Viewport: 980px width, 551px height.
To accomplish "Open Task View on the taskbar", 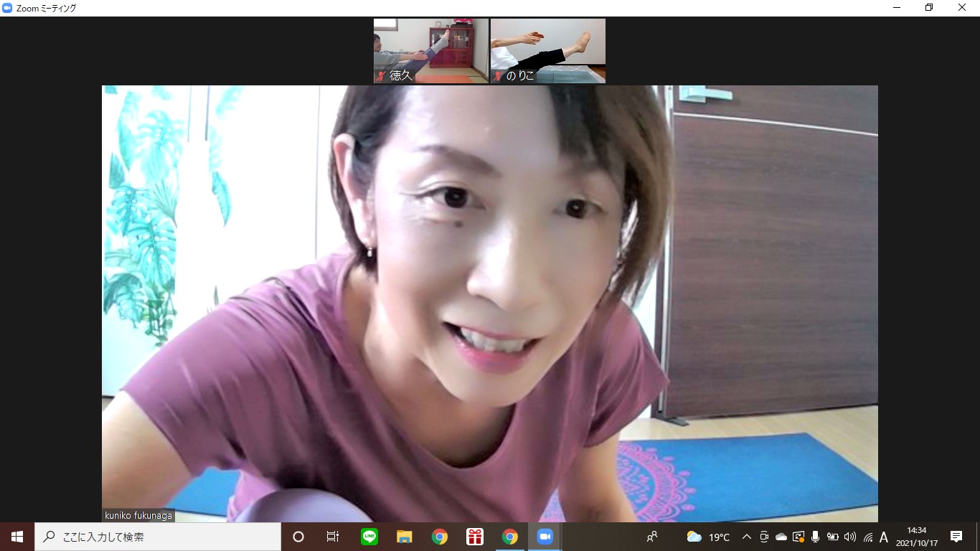I will [x=333, y=537].
